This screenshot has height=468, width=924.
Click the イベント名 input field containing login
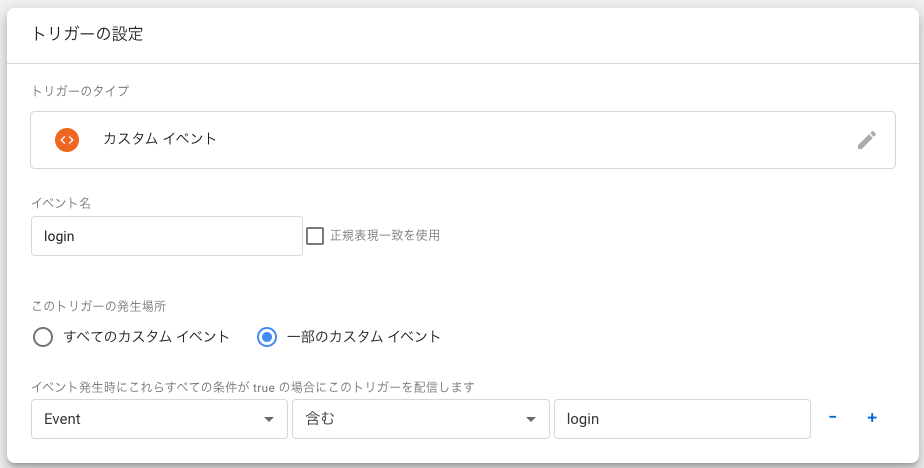click(x=167, y=236)
